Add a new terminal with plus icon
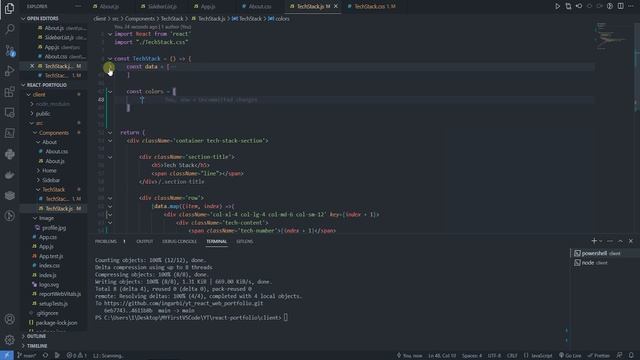 tap(594, 241)
